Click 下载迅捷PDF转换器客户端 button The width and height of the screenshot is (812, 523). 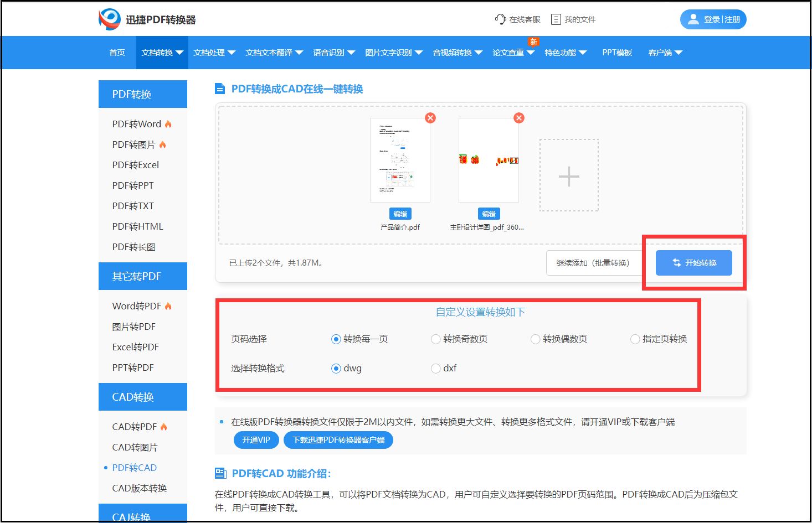pyautogui.click(x=338, y=440)
